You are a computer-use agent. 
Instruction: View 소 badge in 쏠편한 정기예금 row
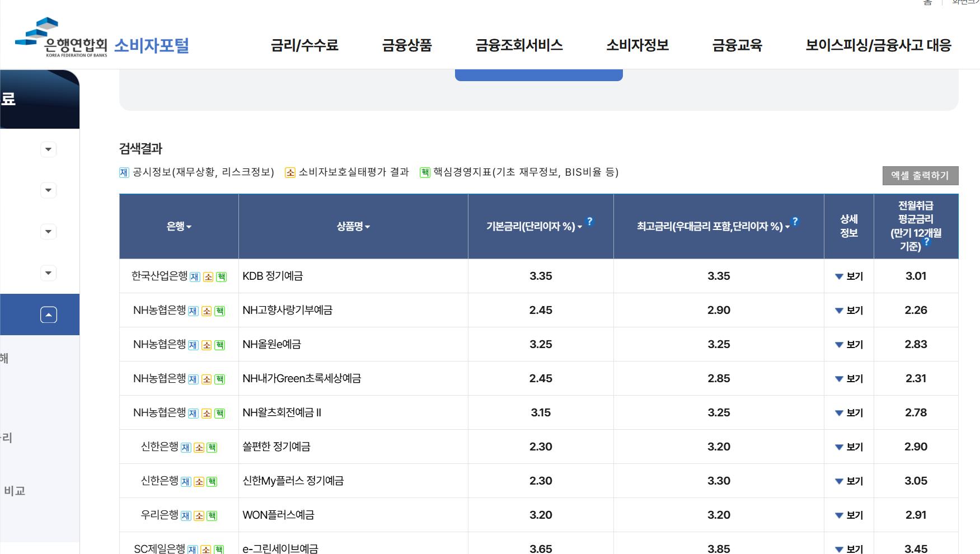pyautogui.click(x=199, y=448)
